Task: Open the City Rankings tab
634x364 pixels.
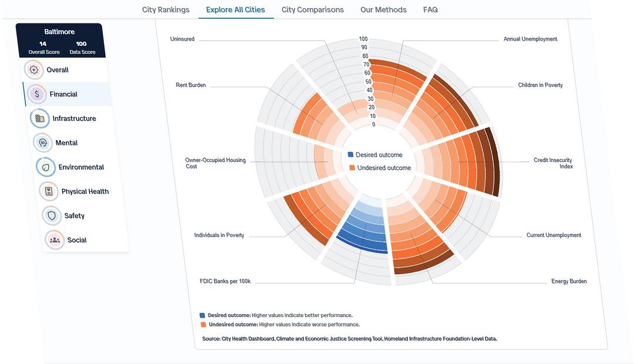Action: click(x=166, y=10)
